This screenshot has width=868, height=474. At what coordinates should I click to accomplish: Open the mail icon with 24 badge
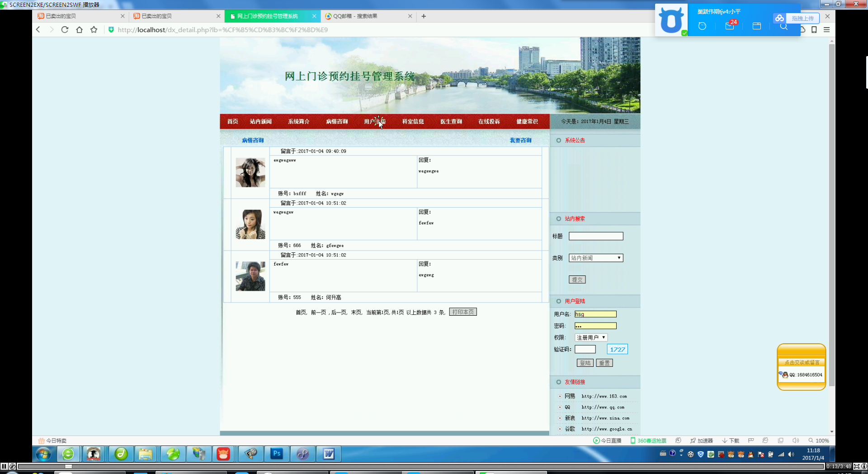(730, 26)
